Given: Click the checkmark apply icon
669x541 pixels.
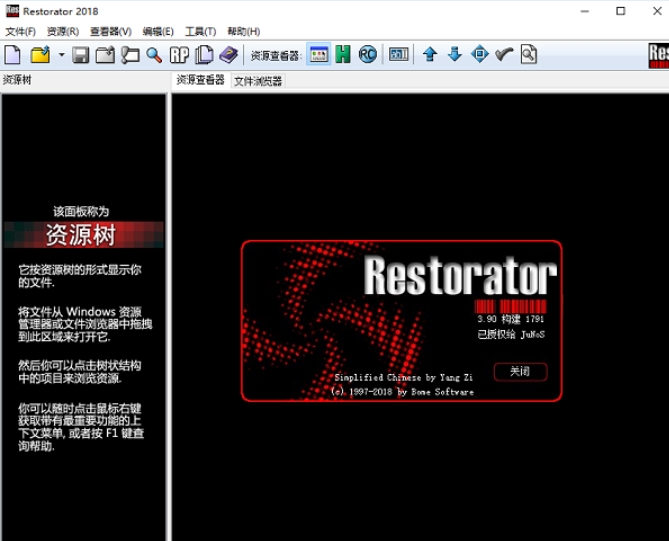Looking at the screenshot, I should coord(504,54).
